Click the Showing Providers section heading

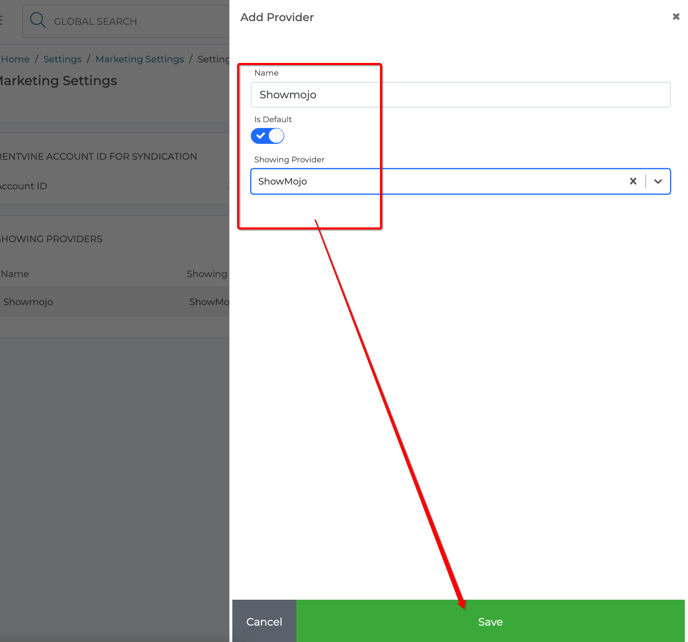(x=50, y=239)
